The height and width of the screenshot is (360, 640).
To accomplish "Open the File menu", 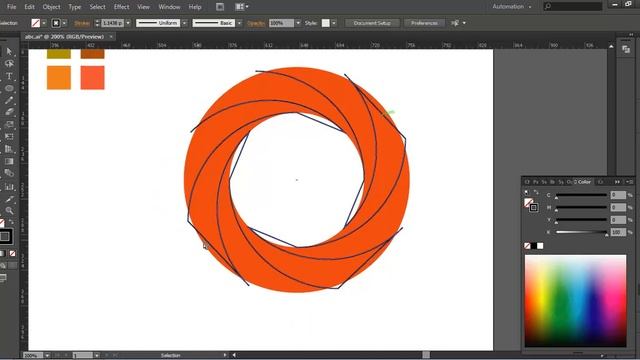I will 11,7.
